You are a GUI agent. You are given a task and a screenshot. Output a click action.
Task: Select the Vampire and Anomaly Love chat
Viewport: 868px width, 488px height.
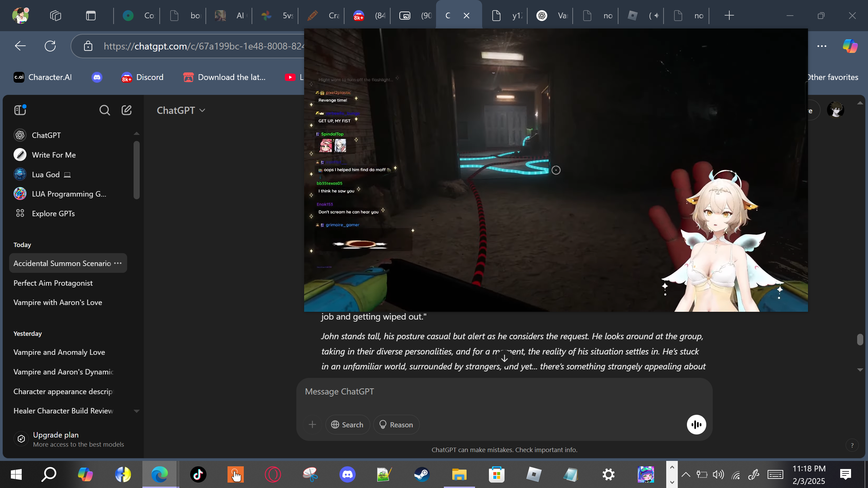tap(68, 352)
